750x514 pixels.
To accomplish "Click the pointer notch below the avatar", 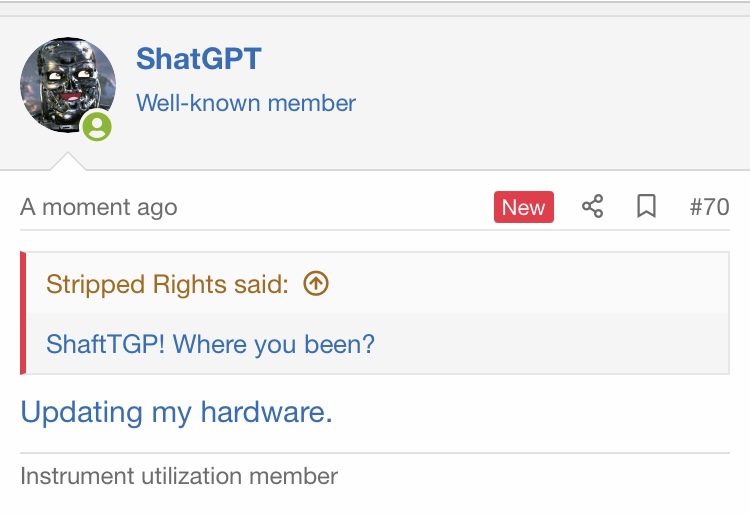I will [67, 161].
